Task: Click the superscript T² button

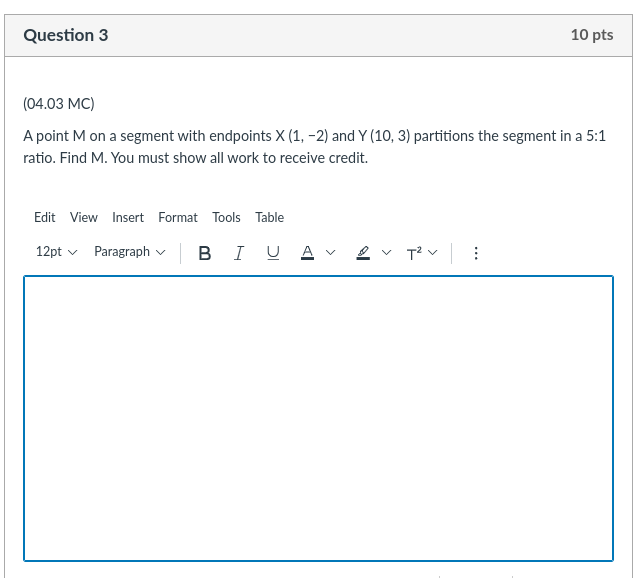Action: pyautogui.click(x=414, y=253)
